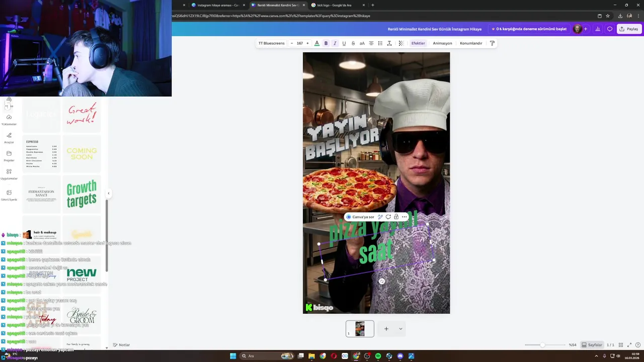This screenshot has width=644, height=362.
Task: Open the %54 zoom level menu
Action: 573,345
